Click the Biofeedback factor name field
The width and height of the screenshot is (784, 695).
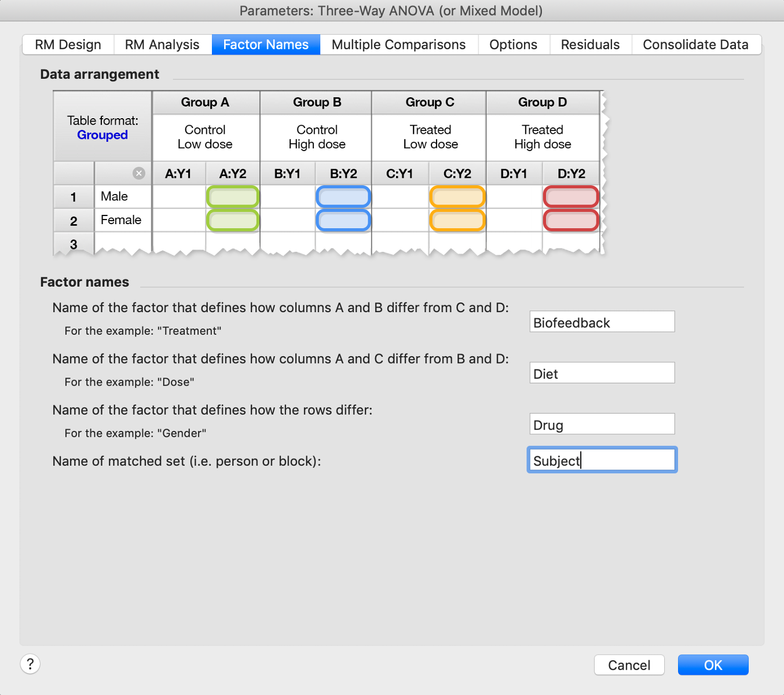(x=602, y=321)
